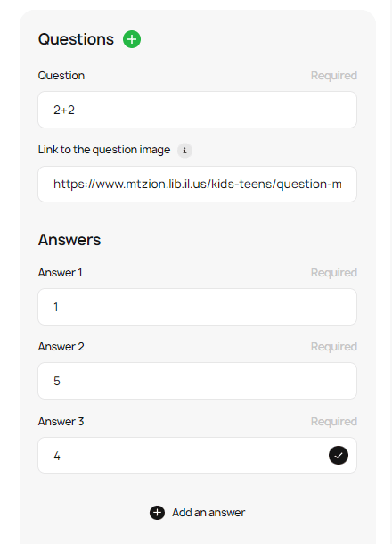Open info tooltip for question image link
Screen dimensions: 392x544
click(x=184, y=151)
